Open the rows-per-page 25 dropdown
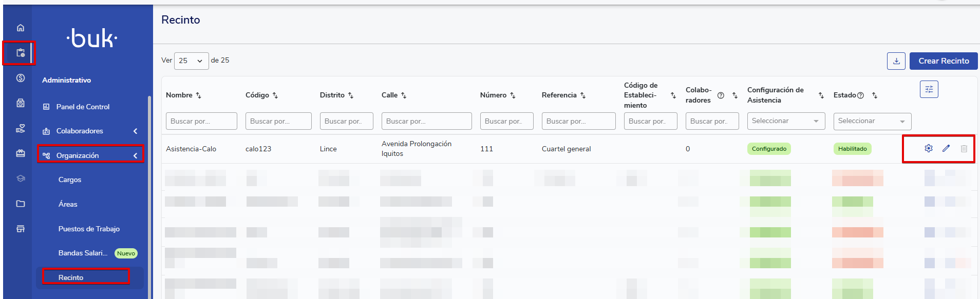 (x=191, y=61)
